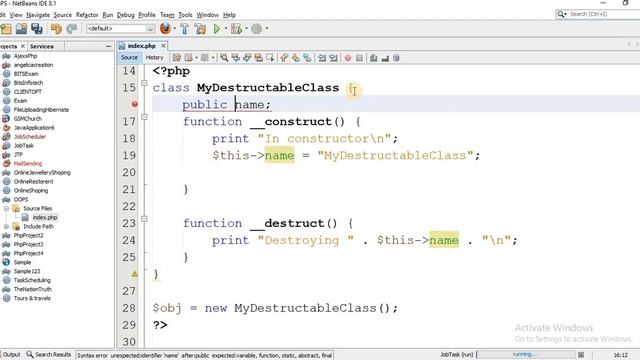Click the Find Selection magnifier icon
Viewport: 640px width, 360px height.
pyautogui.click(x=224, y=58)
